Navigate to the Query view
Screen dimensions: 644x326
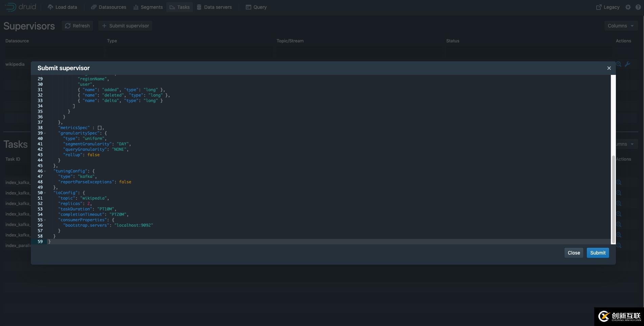(256, 7)
